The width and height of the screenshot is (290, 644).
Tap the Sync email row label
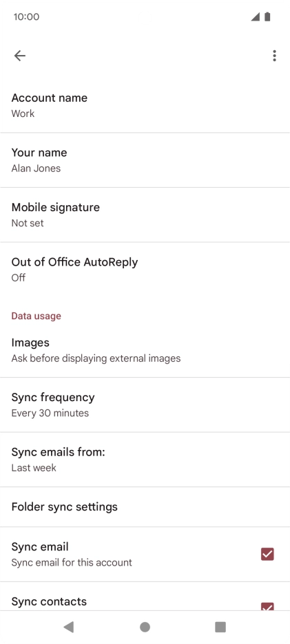[x=40, y=547]
